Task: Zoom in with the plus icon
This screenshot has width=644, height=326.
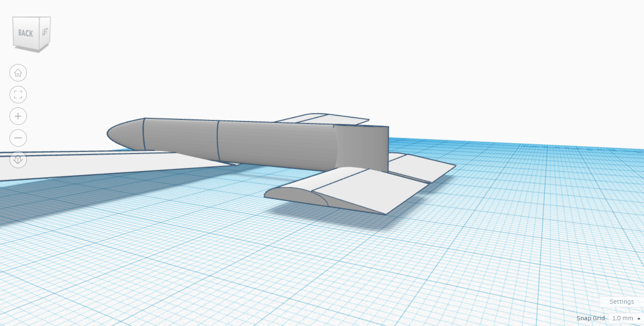Action: pos(18,116)
